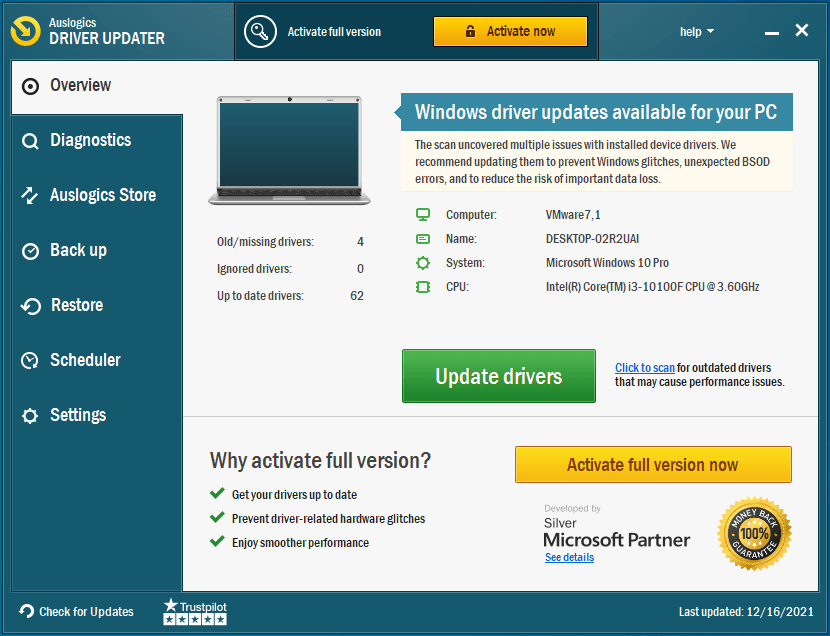Viewport: 830px width, 636px height.
Task: Open the Scheduler clock icon
Action: (31, 360)
